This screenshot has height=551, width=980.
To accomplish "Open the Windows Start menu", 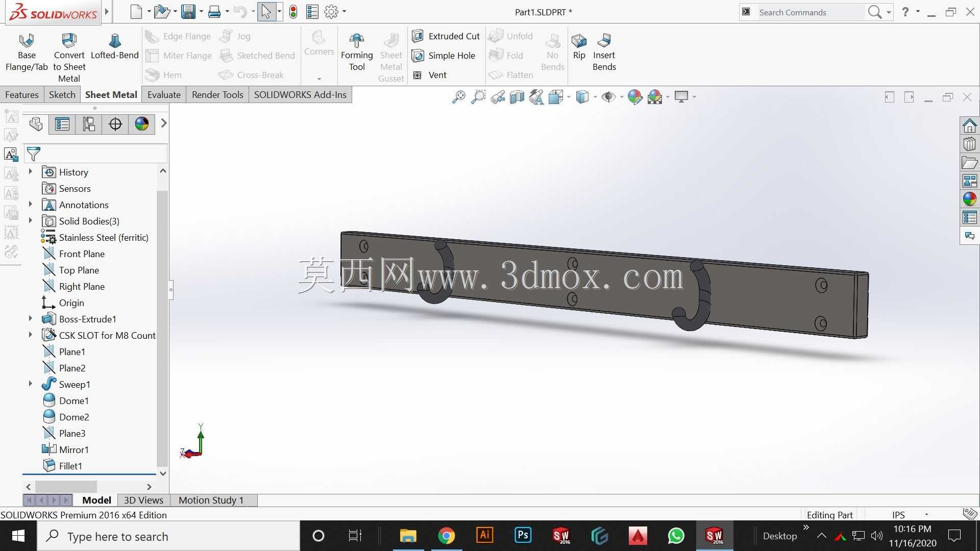I will (x=18, y=536).
